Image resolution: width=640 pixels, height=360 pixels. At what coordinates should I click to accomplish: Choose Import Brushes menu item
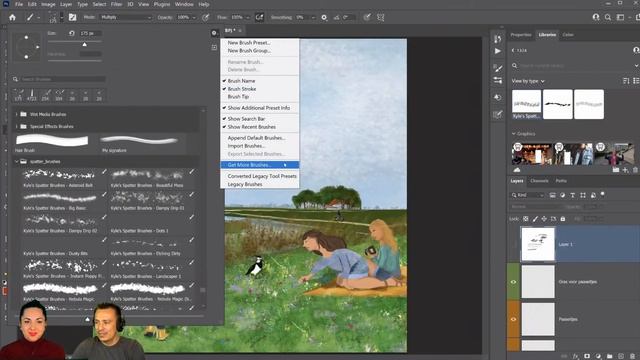point(260,146)
